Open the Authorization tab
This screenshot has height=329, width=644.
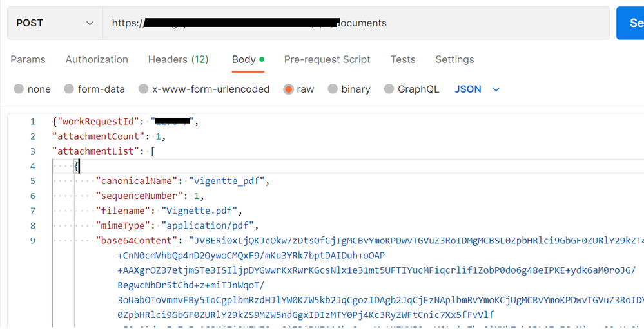coord(97,59)
